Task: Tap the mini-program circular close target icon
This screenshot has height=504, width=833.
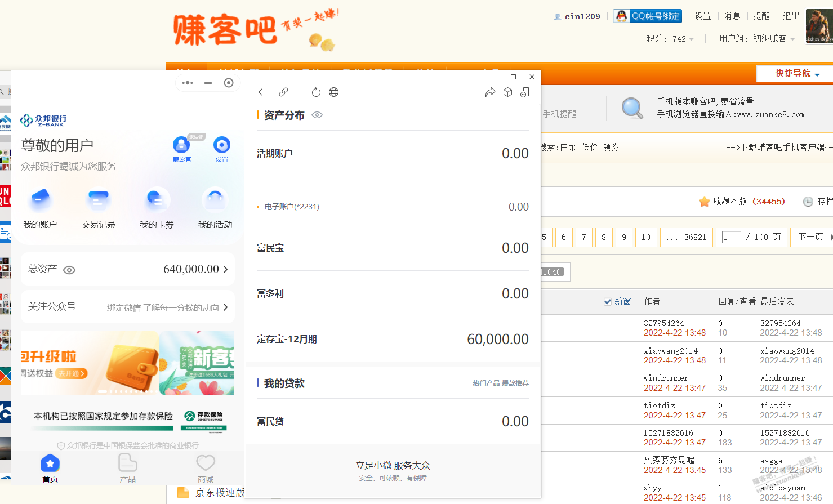Action: (229, 83)
